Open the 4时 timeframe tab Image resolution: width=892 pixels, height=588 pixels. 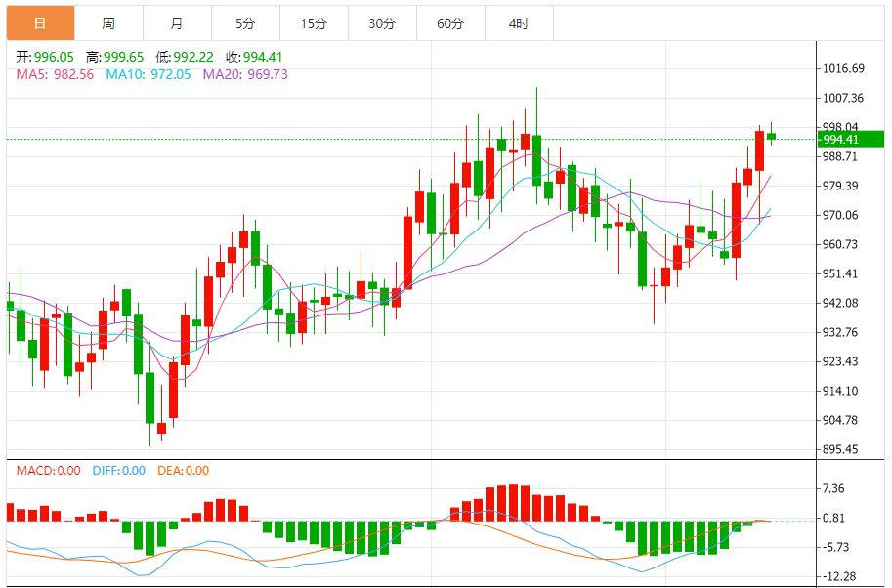pyautogui.click(x=519, y=23)
